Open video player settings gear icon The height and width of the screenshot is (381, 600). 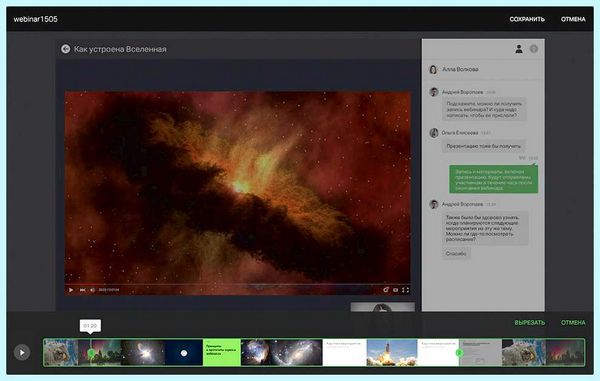386,290
